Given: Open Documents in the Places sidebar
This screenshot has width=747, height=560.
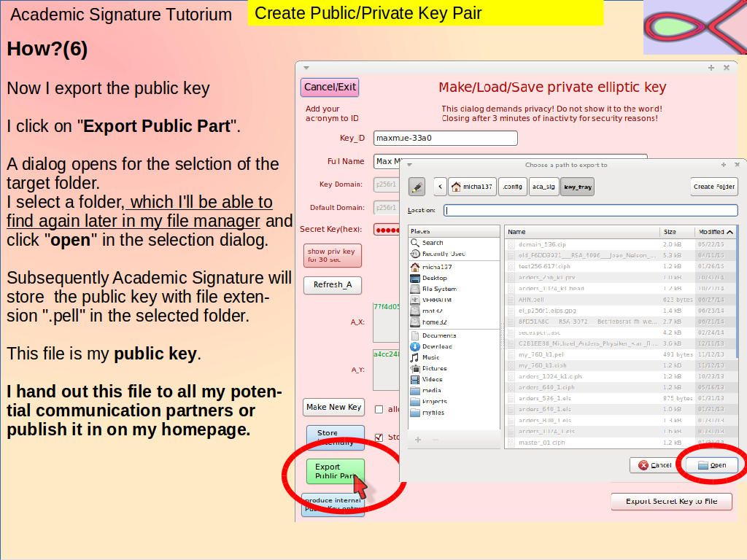Looking at the screenshot, I should point(438,335).
